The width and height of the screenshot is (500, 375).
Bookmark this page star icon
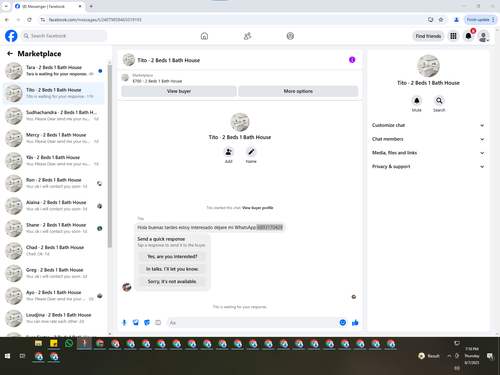[x=441, y=20]
